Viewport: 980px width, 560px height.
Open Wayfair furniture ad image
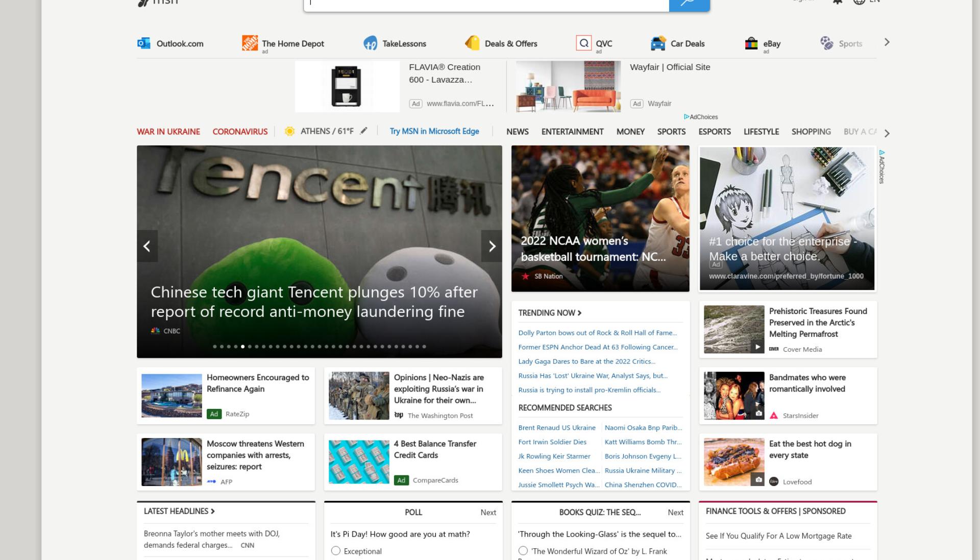pyautogui.click(x=568, y=86)
